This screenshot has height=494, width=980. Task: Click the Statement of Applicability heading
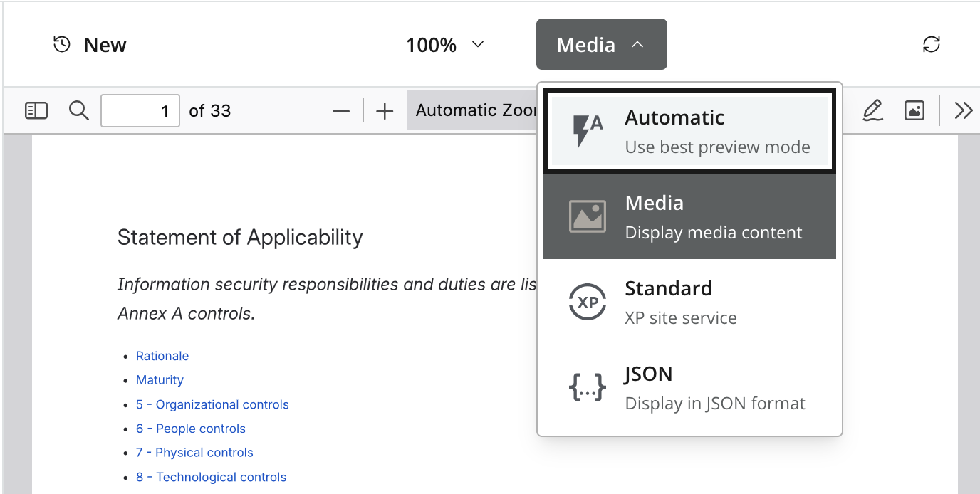coord(240,237)
